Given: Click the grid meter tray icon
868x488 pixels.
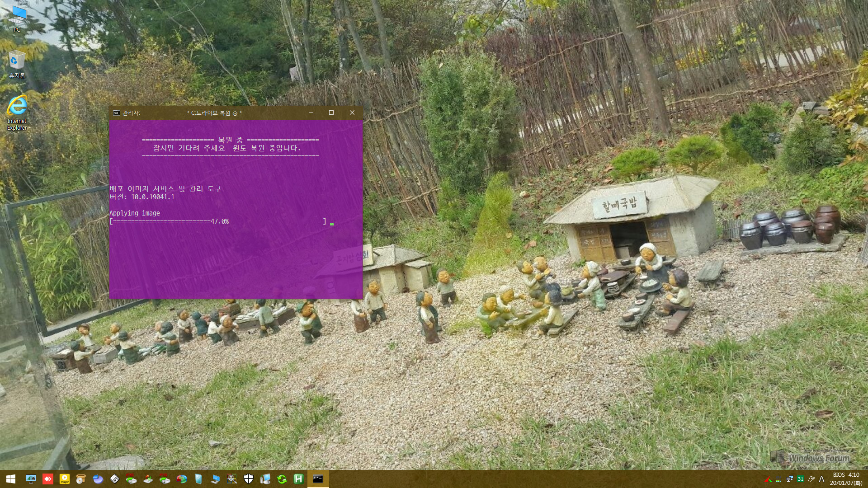Looking at the screenshot, I should [778, 479].
